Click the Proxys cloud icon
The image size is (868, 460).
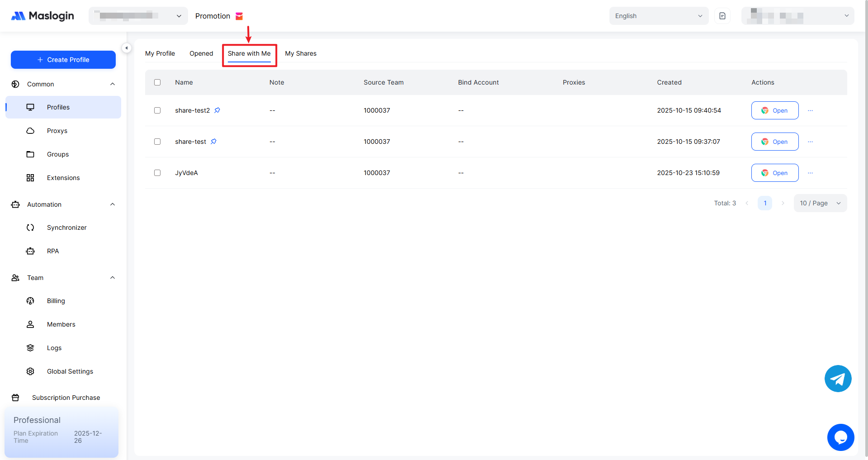(x=30, y=131)
